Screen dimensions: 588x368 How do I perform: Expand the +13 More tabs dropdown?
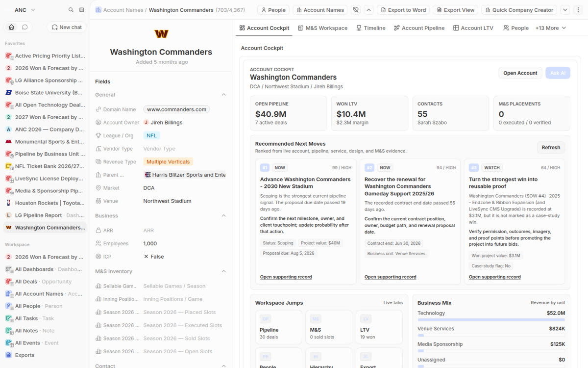click(x=550, y=28)
